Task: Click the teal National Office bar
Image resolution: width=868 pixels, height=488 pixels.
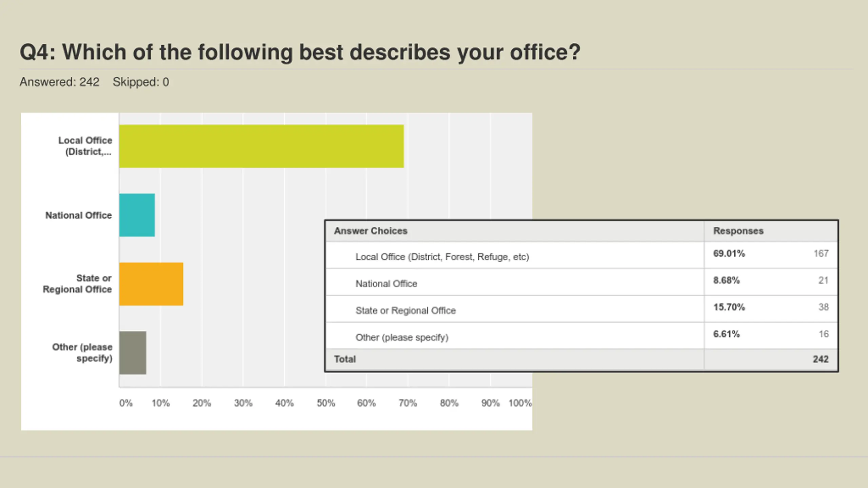Action: (x=137, y=215)
